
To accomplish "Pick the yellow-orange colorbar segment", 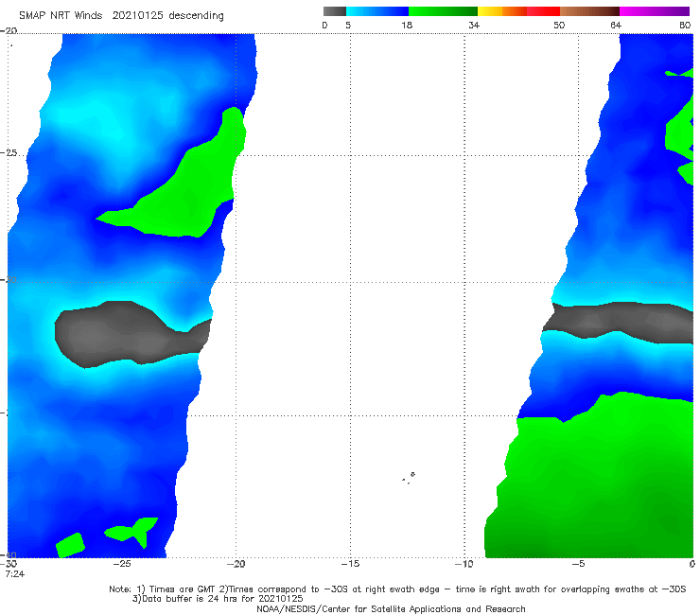I will tap(502, 11).
